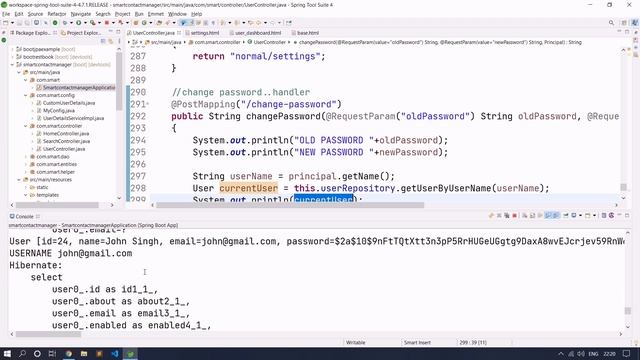The height and width of the screenshot is (360, 640).
Task: Click the Display Selected Console icon
Action: [x=574, y=216]
